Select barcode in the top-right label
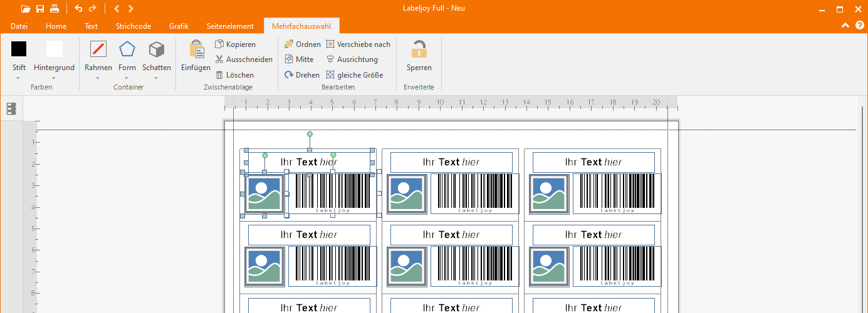Viewport: 868px width, 313px height. click(x=617, y=194)
